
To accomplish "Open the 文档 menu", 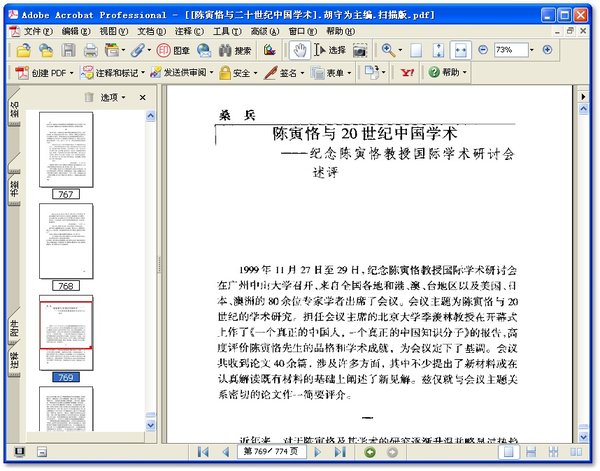I will coord(152,31).
